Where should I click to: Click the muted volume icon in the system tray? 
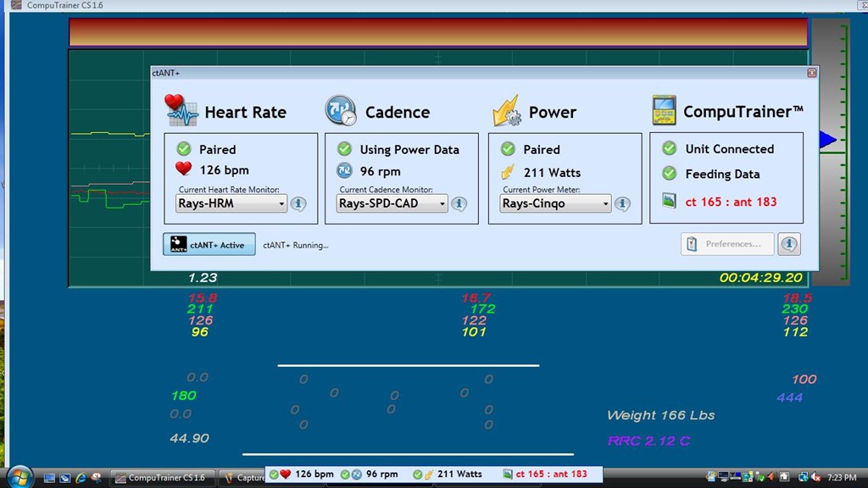(815, 477)
